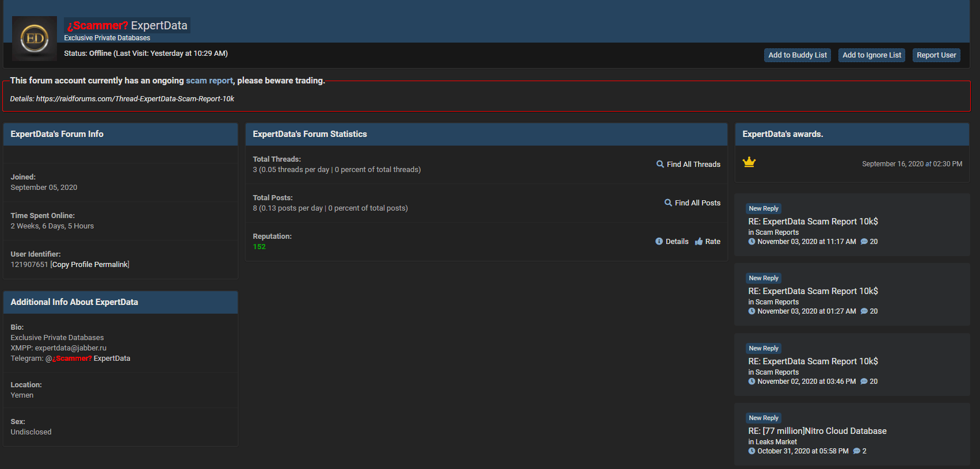Image resolution: width=980 pixels, height=469 pixels.
Task: Open reputation Details link
Action: [677, 242]
